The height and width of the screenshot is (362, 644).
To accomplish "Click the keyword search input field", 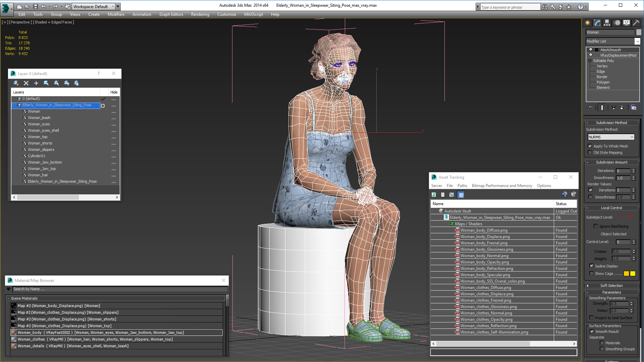I will [x=510, y=7].
